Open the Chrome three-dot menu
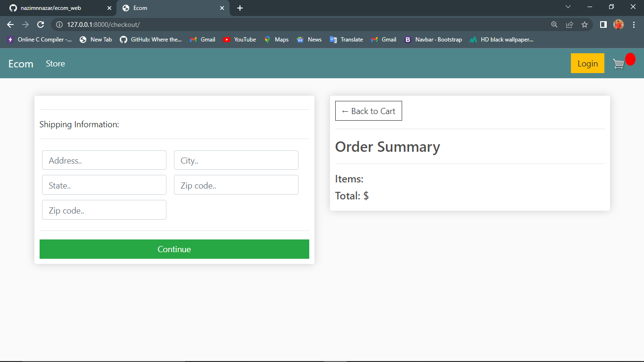 coord(634,25)
